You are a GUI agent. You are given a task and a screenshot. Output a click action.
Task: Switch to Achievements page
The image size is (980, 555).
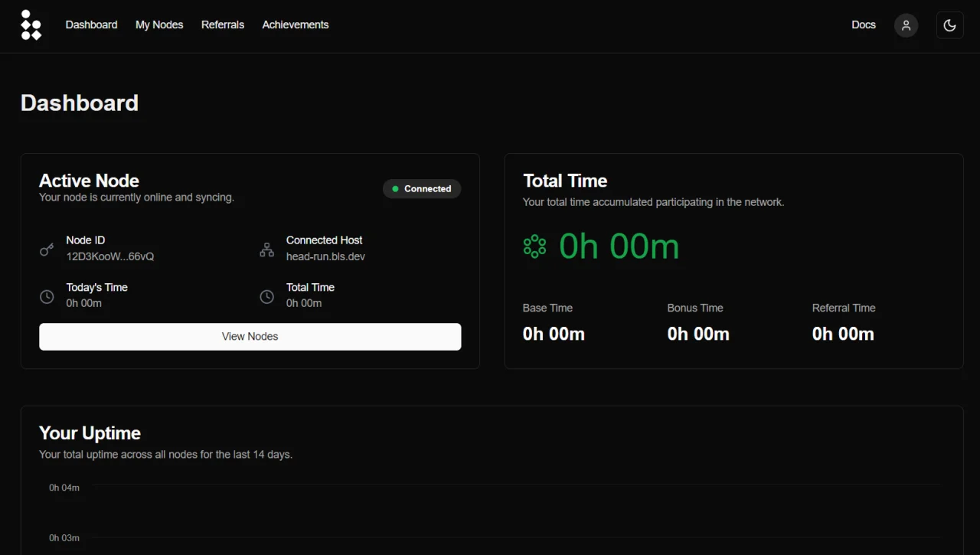pyautogui.click(x=296, y=24)
